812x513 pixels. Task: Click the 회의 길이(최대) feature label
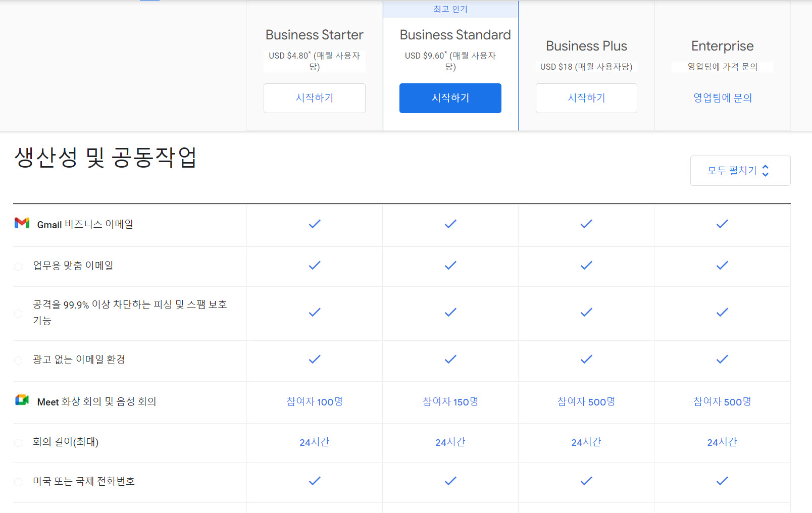click(66, 442)
